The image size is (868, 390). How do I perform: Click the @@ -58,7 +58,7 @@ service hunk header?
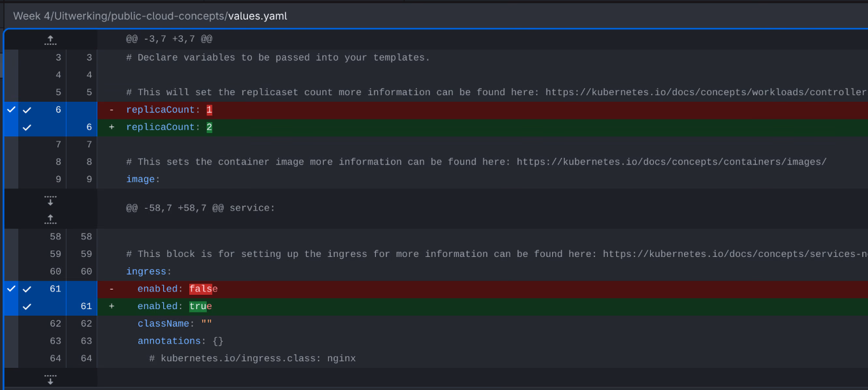pos(196,207)
